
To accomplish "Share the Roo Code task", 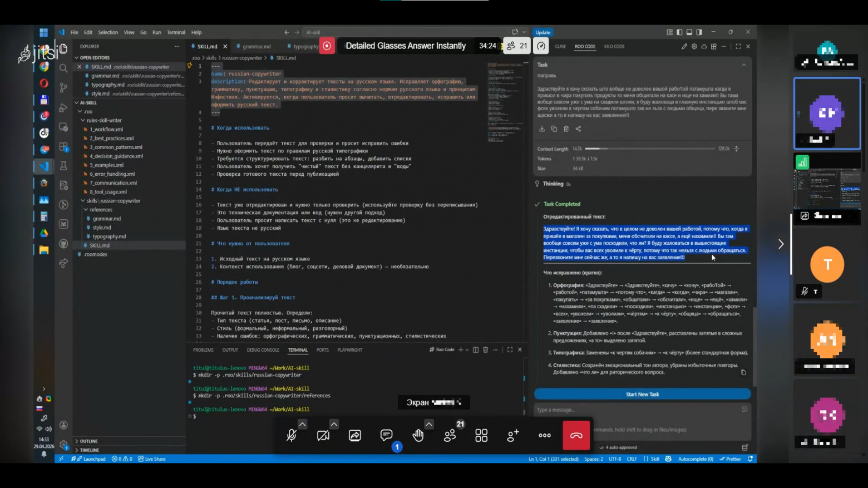I will pyautogui.click(x=579, y=129).
